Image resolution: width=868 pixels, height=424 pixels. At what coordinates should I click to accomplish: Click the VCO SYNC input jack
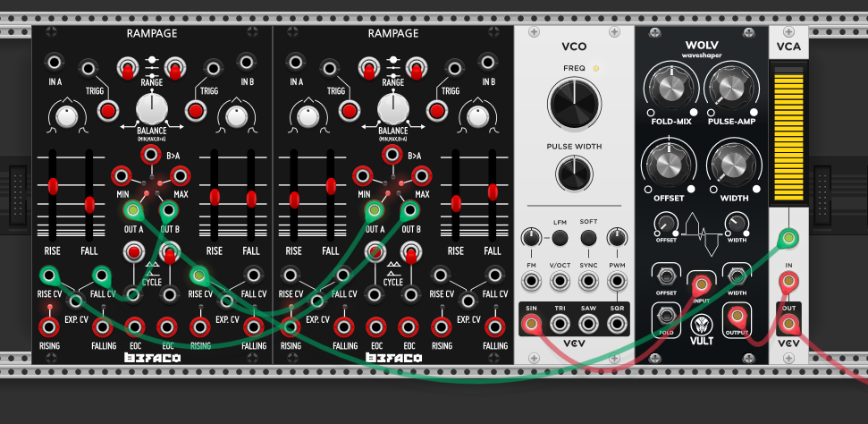[x=588, y=282]
